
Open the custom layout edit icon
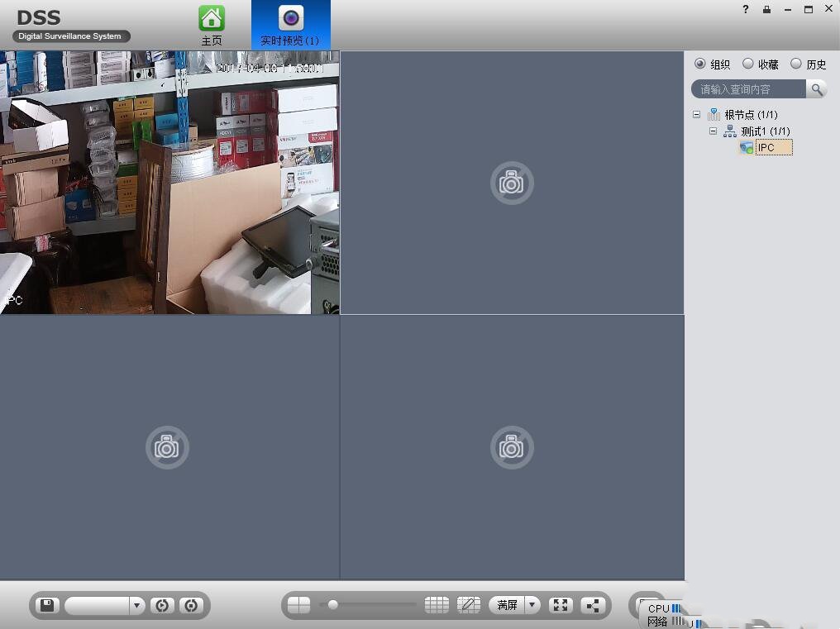468,605
